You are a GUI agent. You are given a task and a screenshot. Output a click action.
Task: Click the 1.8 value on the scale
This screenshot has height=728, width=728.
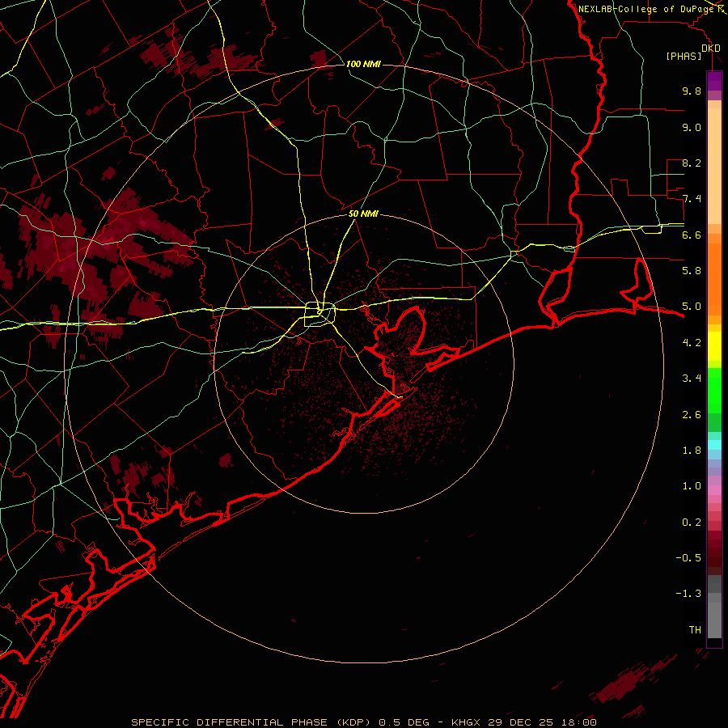coord(692,451)
